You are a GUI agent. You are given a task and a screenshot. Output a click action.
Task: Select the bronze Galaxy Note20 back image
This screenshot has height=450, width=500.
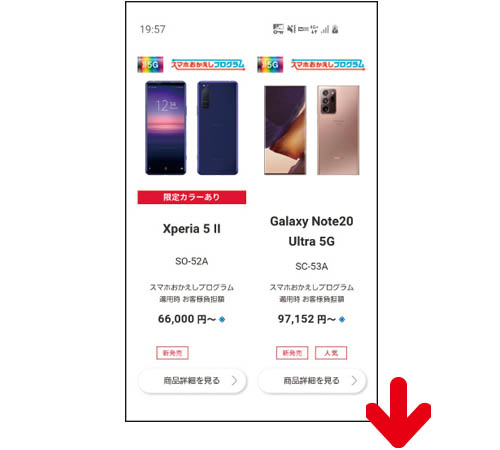[x=338, y=130]
